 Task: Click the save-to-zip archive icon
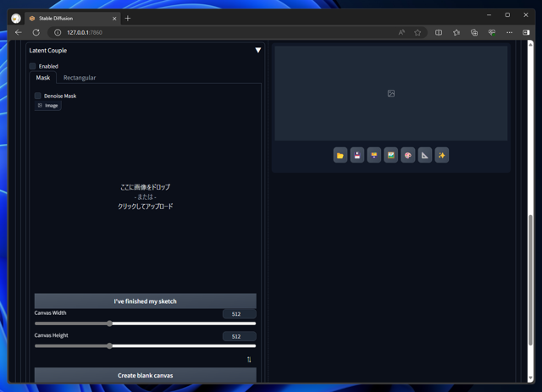(374, 155)
